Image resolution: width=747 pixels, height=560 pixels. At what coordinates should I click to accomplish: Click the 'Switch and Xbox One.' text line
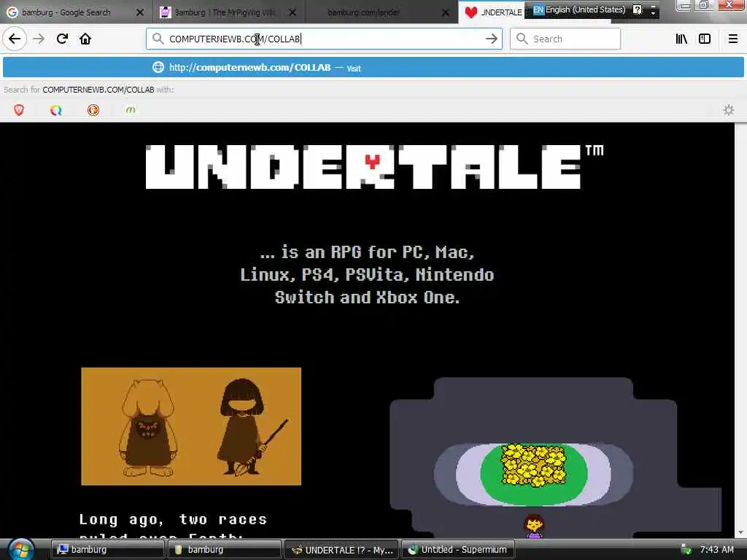(368, 297)
